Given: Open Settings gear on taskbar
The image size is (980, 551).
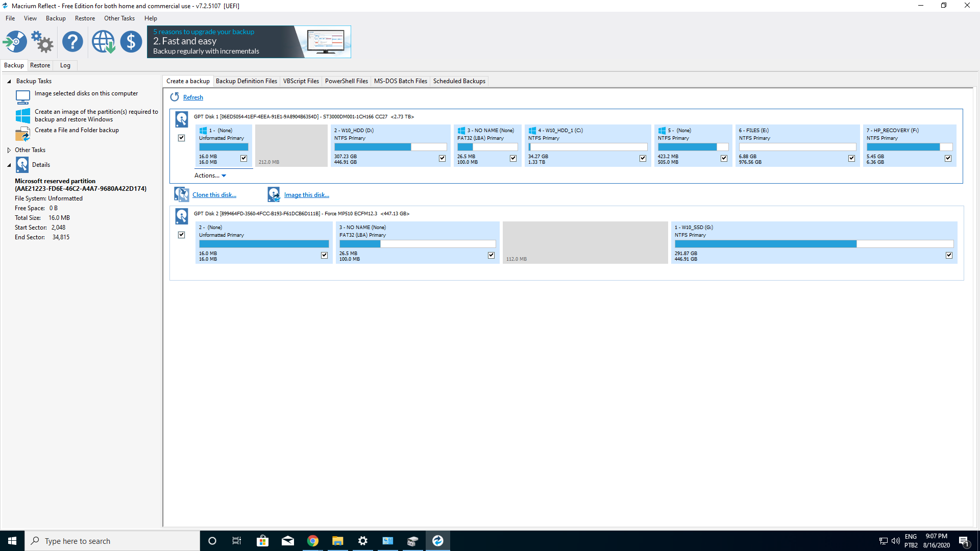Looking at the screenshot, I should [x=363, y=541].
